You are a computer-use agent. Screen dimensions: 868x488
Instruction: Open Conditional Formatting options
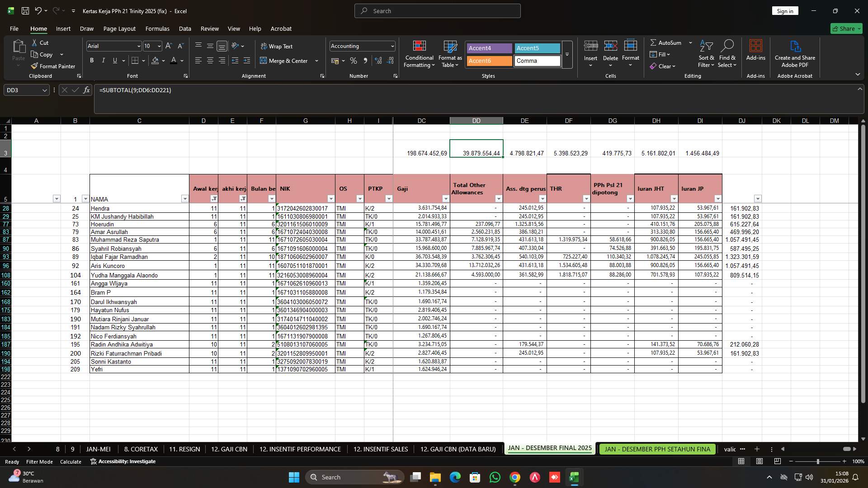click(419, 53)
